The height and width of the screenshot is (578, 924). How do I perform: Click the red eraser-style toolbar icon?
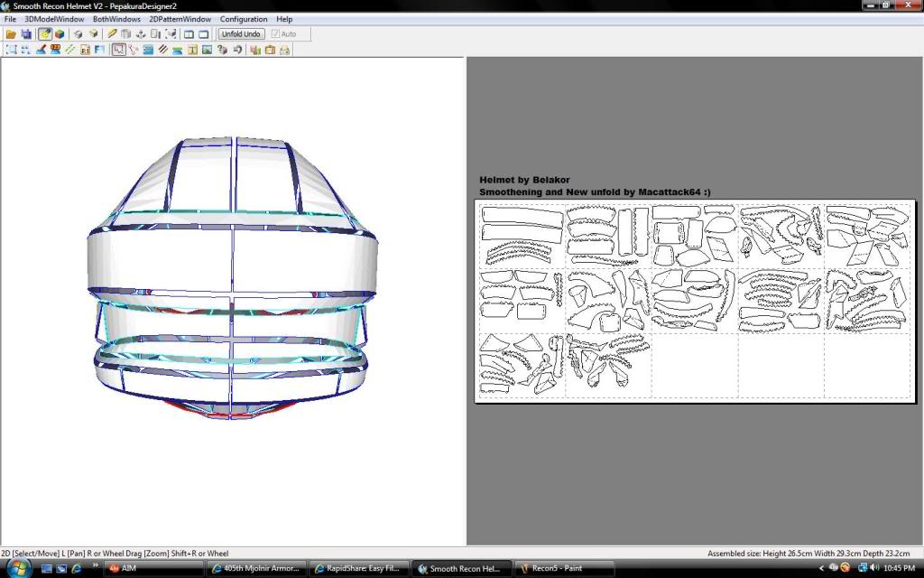click(x=41, y=50)
